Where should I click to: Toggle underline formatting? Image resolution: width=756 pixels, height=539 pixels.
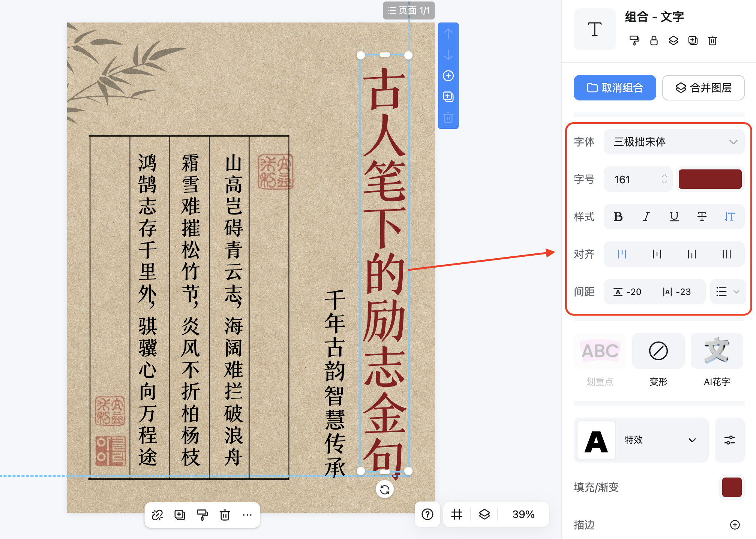click(x=674, y=217)
